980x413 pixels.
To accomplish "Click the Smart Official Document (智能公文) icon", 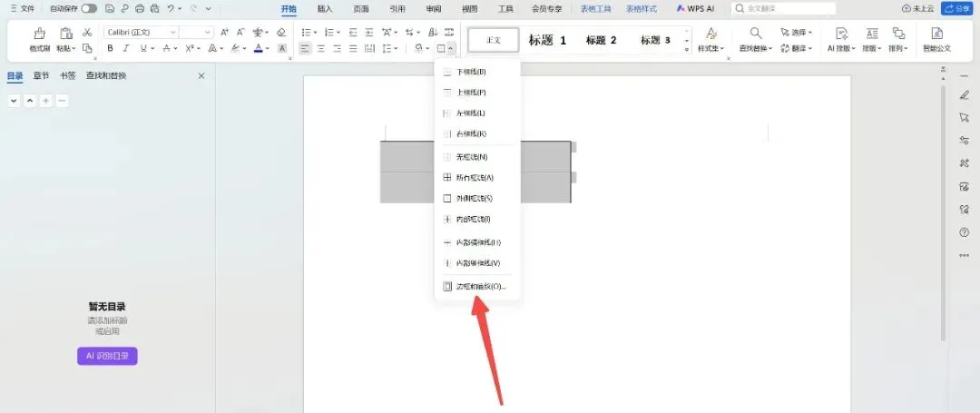I will tap(936, 33).
